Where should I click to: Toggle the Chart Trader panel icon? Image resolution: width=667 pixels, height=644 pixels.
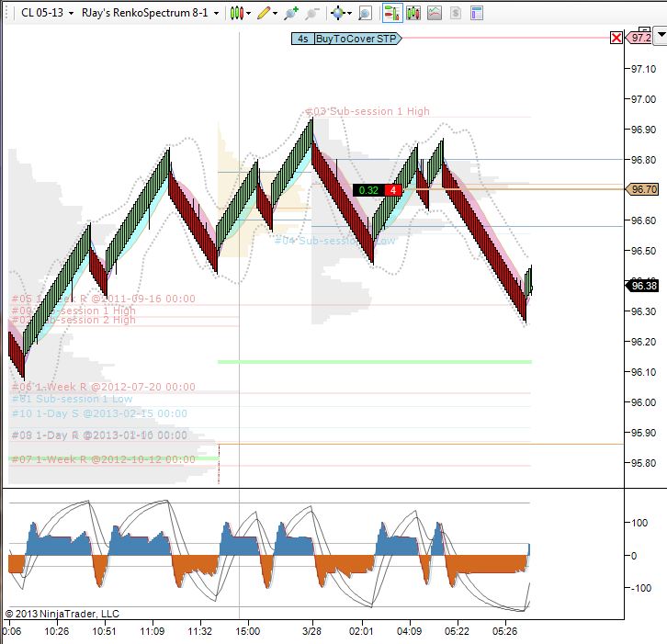392,13
